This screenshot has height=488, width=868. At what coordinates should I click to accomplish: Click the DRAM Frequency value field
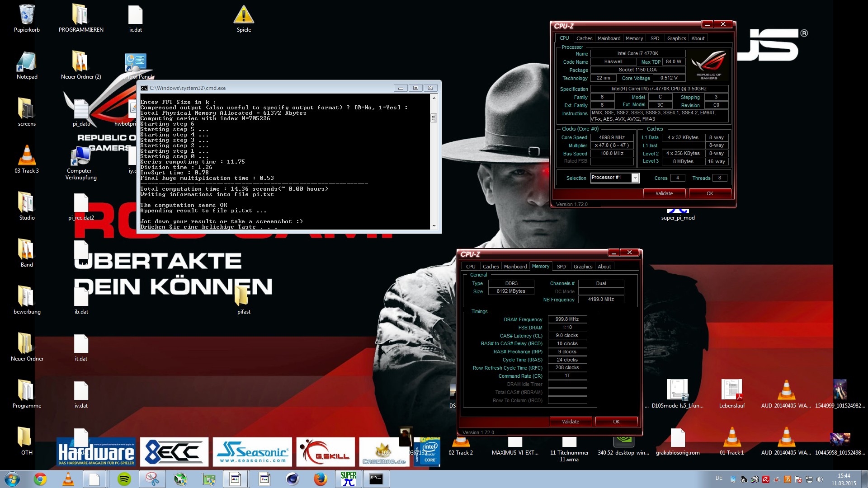567,319
